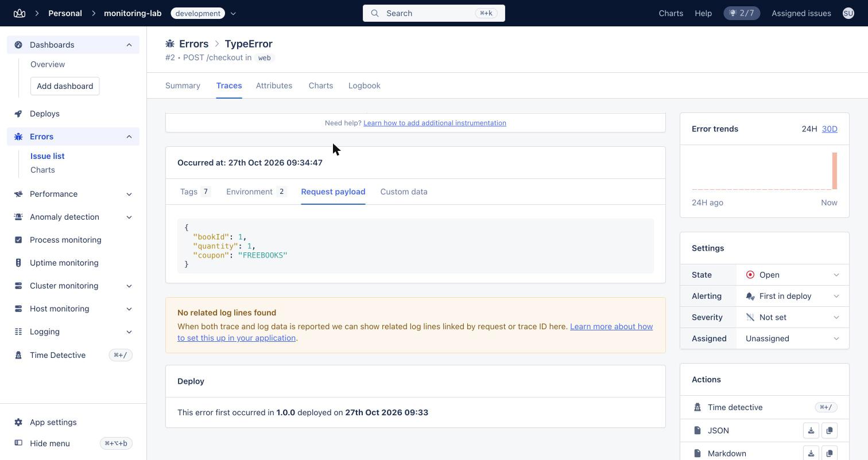Click the Add dashboard button

(65, 86)
